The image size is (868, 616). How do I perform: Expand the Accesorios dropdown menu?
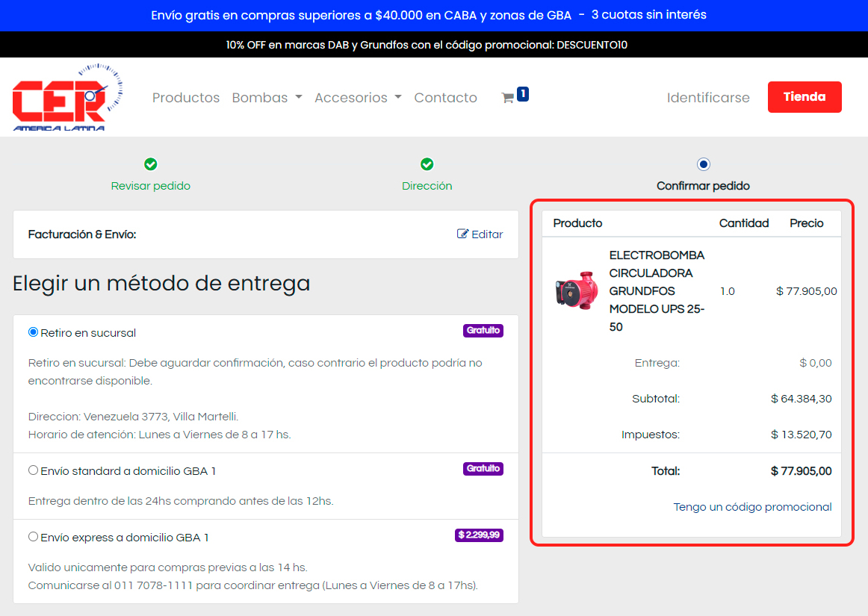[x=358, y=98]
